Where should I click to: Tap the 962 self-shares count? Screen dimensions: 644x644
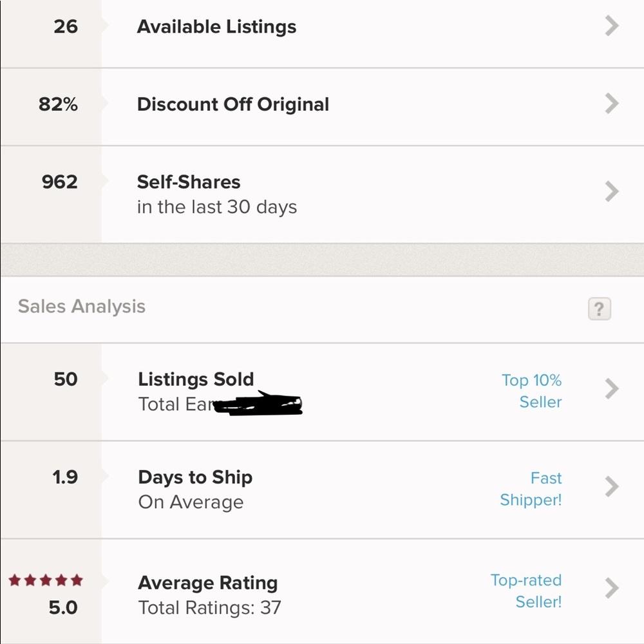point(59,182)
